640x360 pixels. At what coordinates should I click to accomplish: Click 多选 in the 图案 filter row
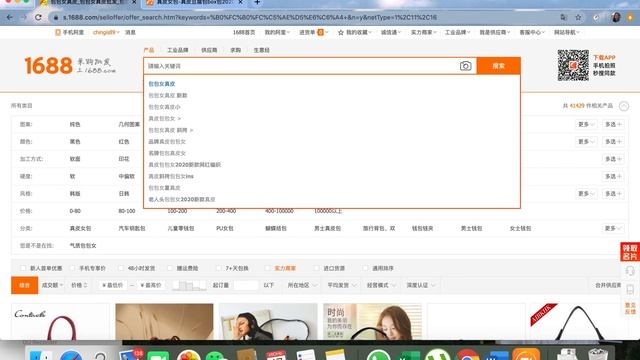613,124
